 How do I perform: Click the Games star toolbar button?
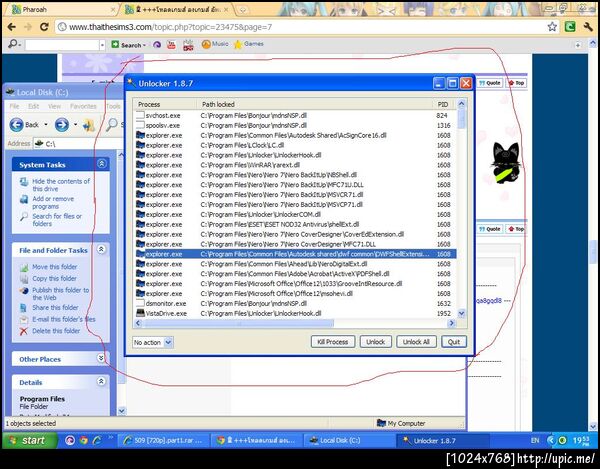point(248,44)
